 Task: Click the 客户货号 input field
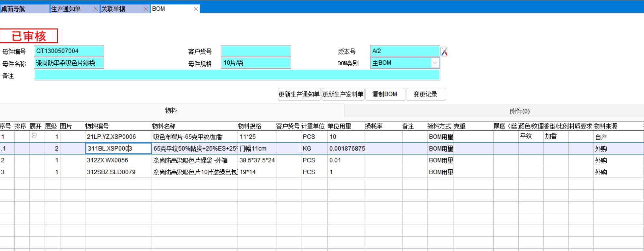point(256,51)
